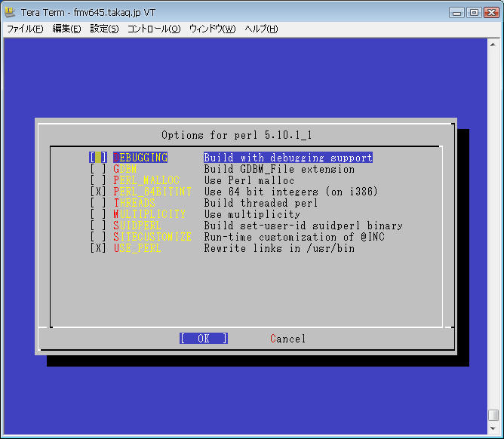Open the ウィンドウ(W) menu
Image resolution: width=504 pixels, height=439 pixels.
tap(213, 29)
